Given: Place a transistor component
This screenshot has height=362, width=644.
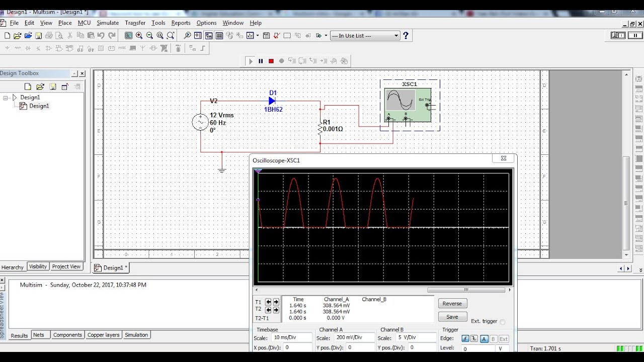Looking at the screenshot, I should coord(38,48).
